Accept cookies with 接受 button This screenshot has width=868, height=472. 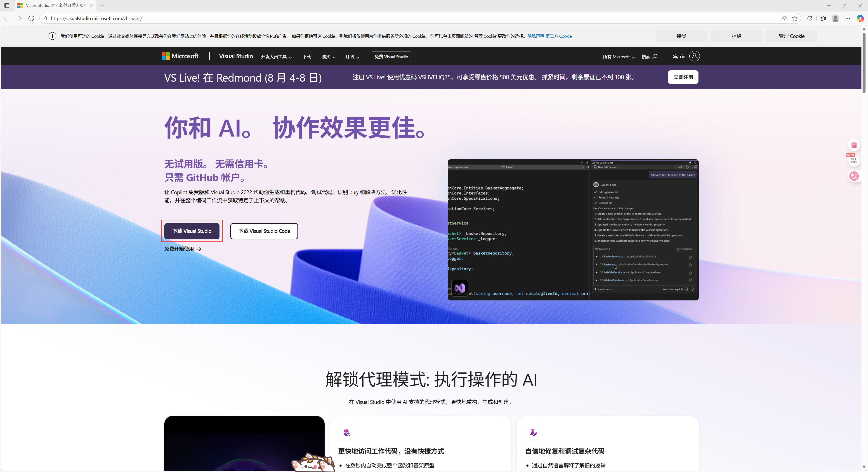point(681,36)
